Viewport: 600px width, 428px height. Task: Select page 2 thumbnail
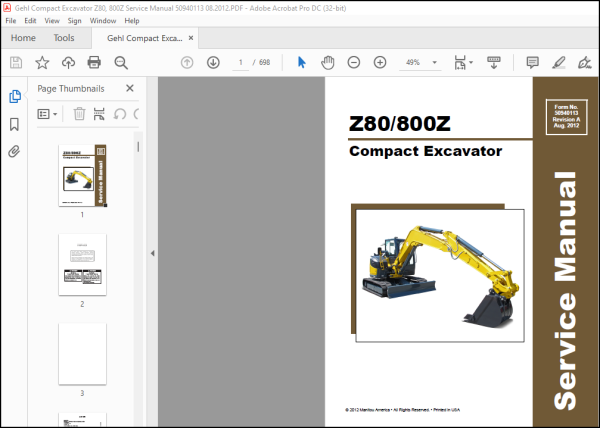coord(82,265)
